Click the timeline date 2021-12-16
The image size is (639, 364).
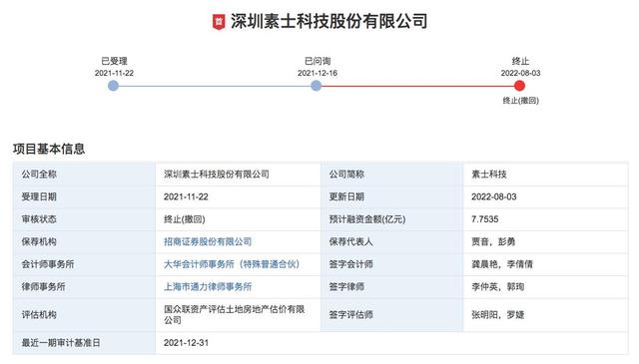[x=318, y=73]
